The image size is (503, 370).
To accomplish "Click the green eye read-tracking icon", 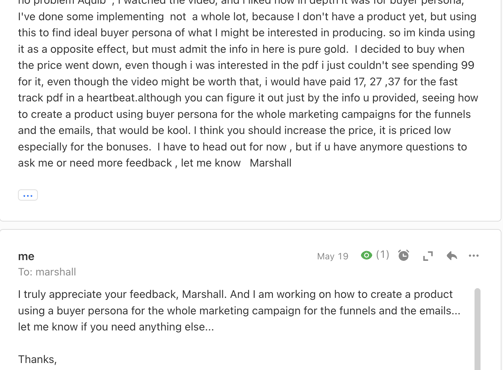I will point(366,256).
